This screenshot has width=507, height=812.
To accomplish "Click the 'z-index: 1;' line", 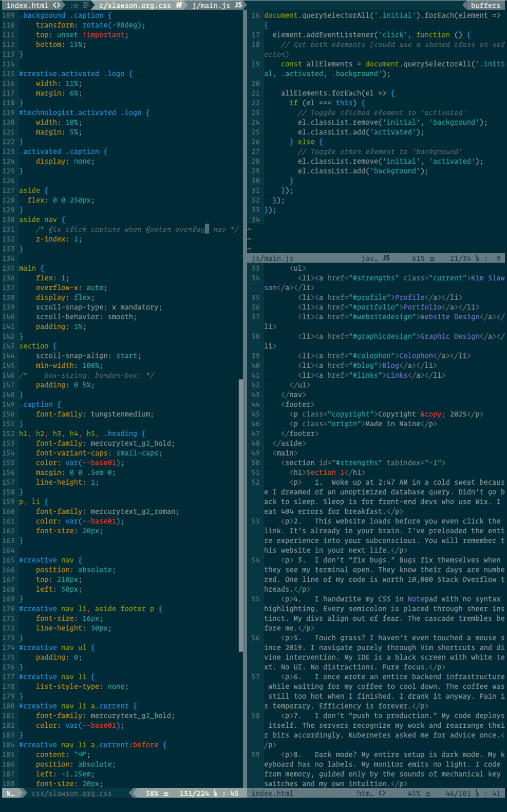I will 59,239.
